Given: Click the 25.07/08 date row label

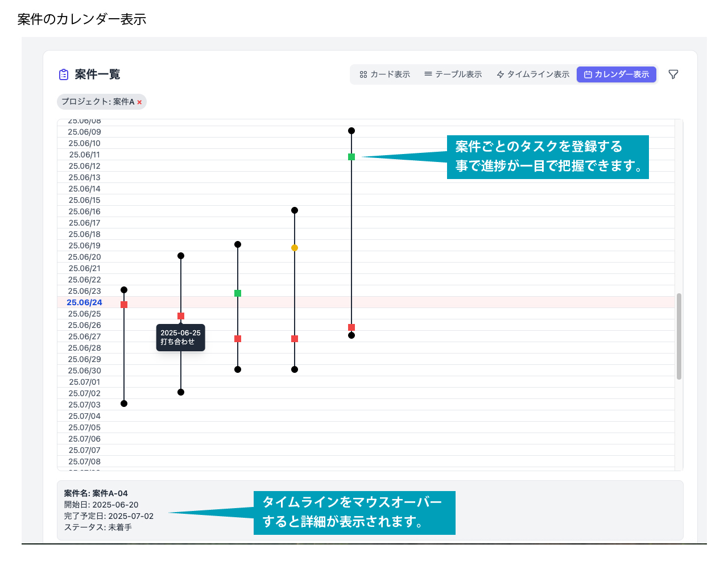Looking at the screenshot, I should (84, 462).
